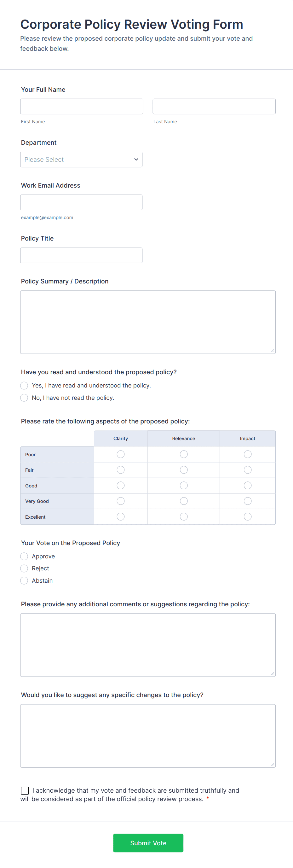This screenshot has width=293, height=868.
Task: Choose the Abstain vote option
Action: 24,580
